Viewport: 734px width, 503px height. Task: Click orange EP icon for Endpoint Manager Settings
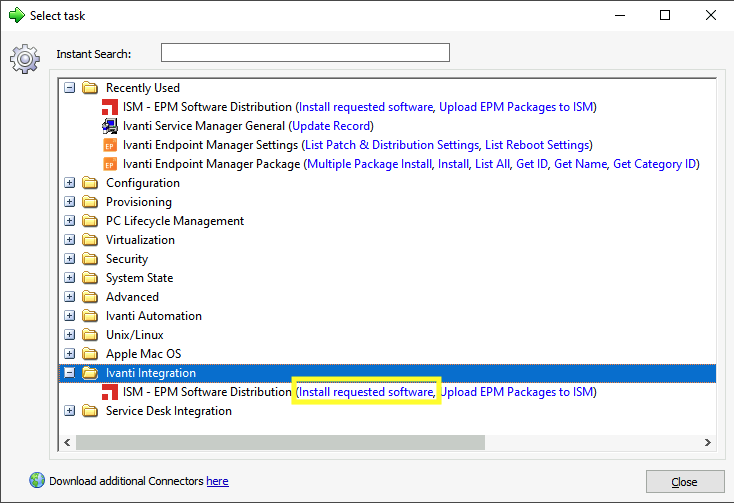click(110, 145)
